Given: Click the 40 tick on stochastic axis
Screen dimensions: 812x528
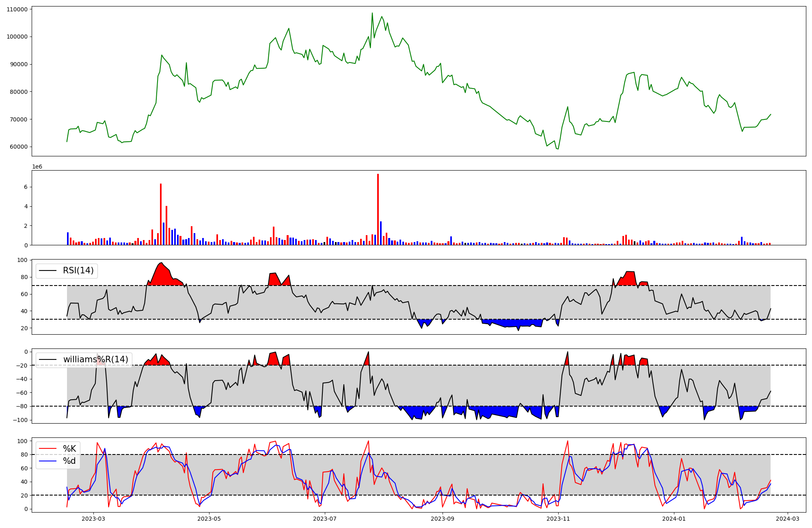Looking at the screenshot, I should point(24,482).
